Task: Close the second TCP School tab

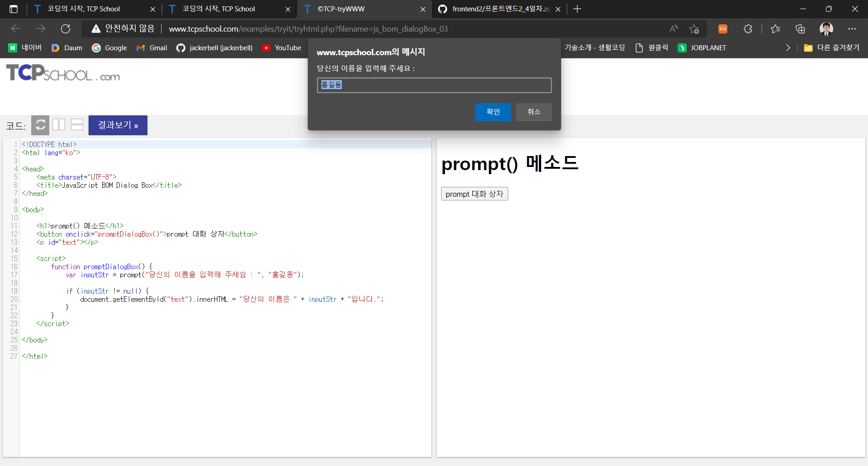Action: tap(288, 9)
